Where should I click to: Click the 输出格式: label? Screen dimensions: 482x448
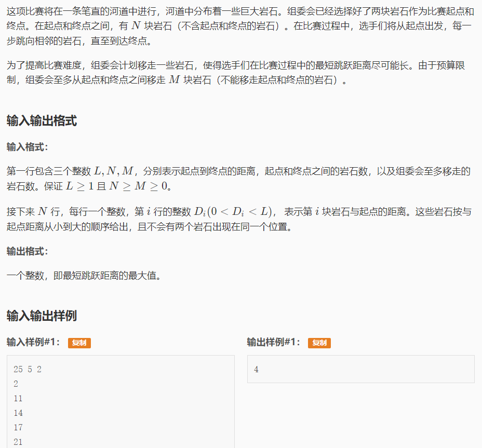click(x=28, y=251)
